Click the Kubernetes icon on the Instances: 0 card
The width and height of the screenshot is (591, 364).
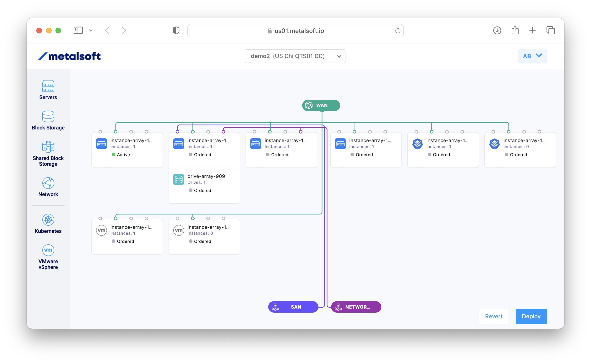pyautogui.click(x=494, y=144)
